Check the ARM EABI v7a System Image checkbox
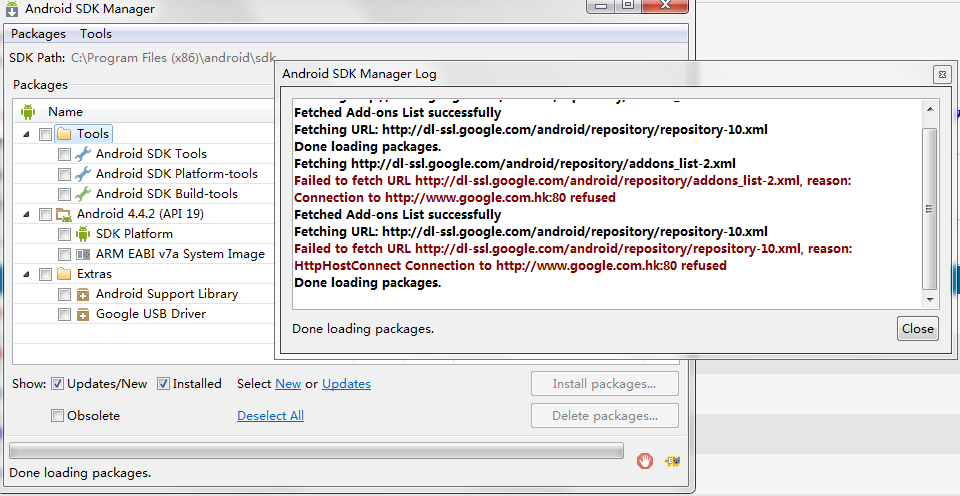The height and width of the screenshot is (496, 960). (x=64, y=254)
